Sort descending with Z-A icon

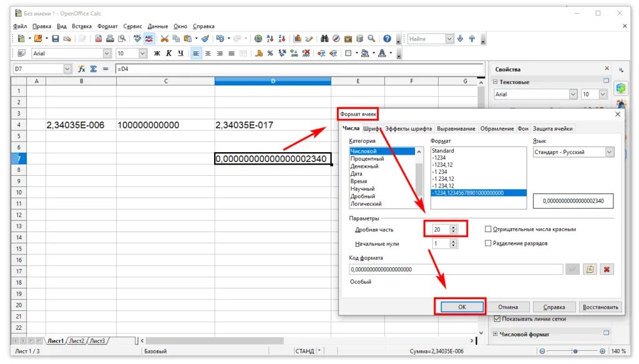pos(281,39)
